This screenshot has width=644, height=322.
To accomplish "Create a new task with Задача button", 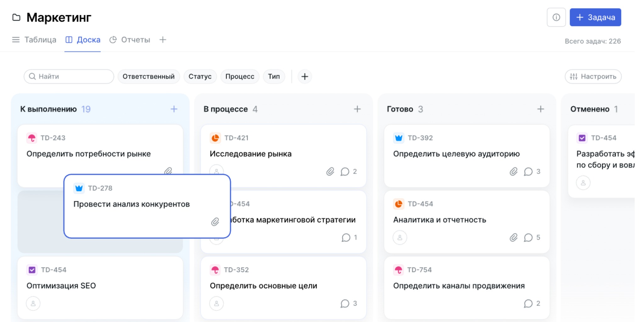I will click(x=595, y=17).
